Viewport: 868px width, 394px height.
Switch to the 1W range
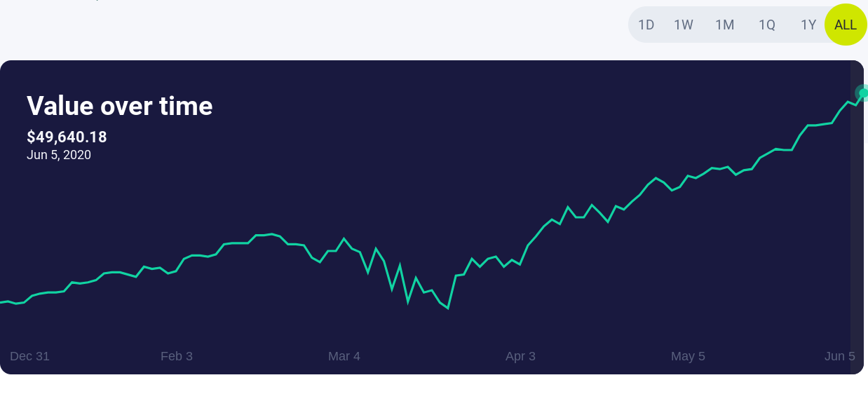[x=684, y=25]
